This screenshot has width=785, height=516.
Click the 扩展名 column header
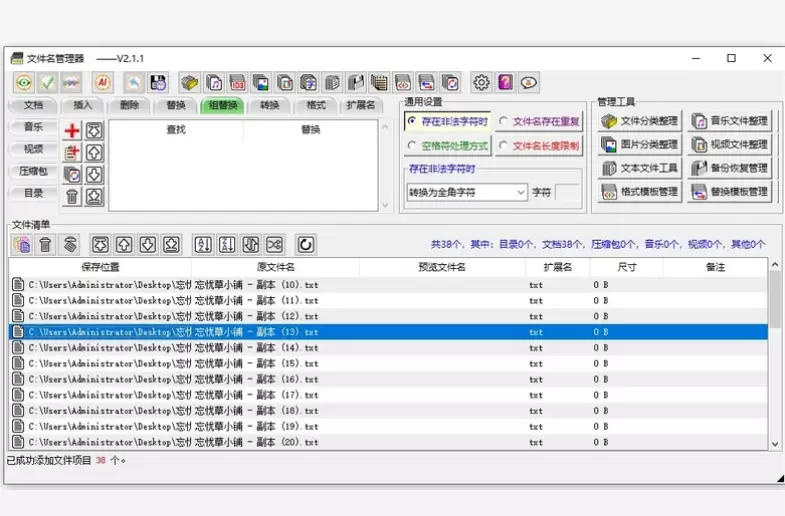[558, 267]
